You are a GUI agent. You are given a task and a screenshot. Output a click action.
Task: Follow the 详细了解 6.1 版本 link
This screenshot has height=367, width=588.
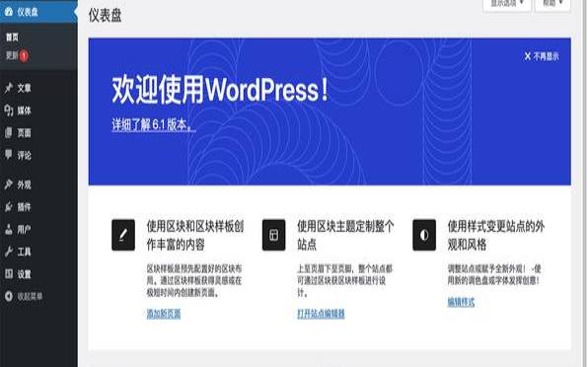click(x=153, y=124)
